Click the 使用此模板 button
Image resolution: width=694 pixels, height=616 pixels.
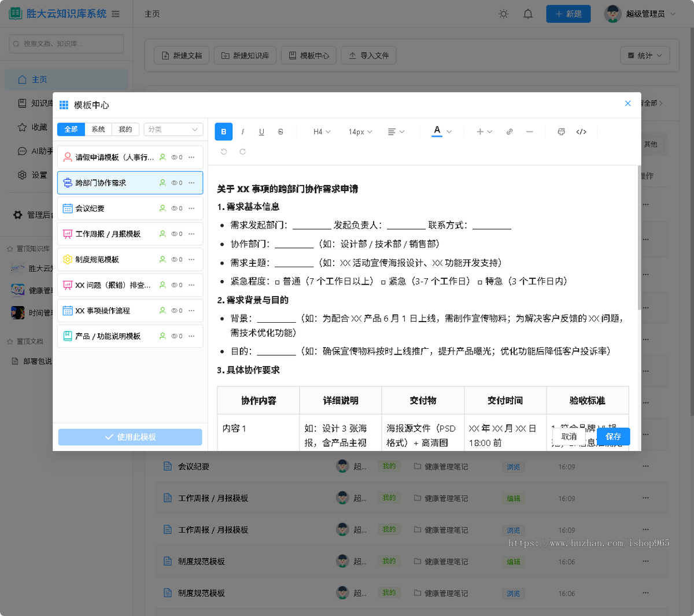[130, 437]
